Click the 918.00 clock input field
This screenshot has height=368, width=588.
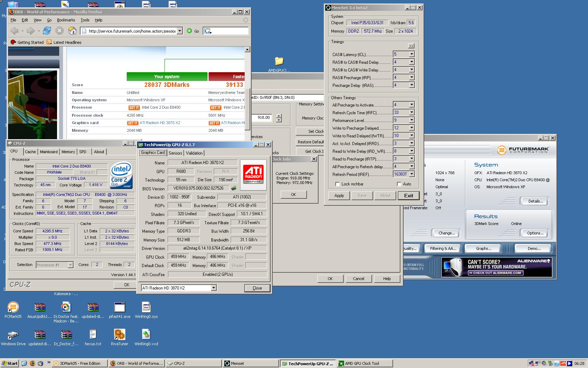click(x=262, y=118)
